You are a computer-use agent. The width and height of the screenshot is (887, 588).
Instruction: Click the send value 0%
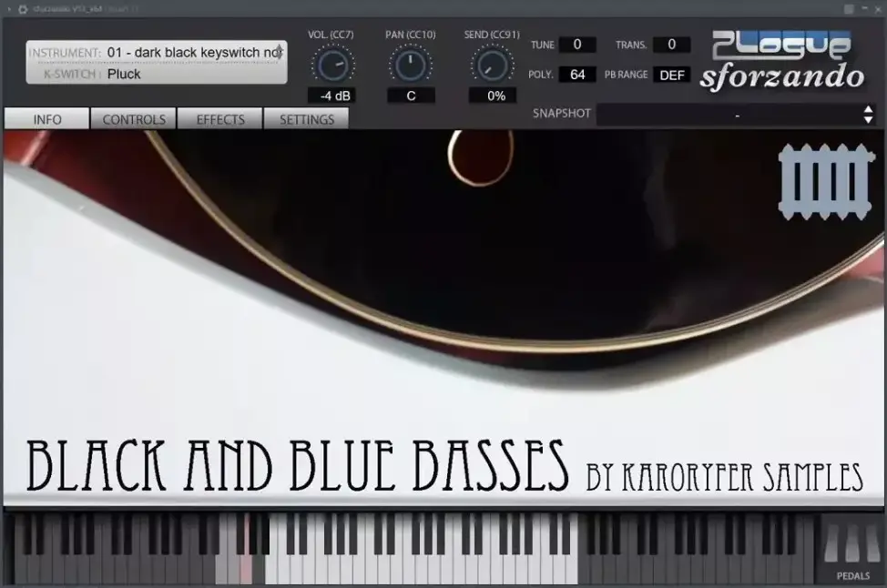coord(493,96)
